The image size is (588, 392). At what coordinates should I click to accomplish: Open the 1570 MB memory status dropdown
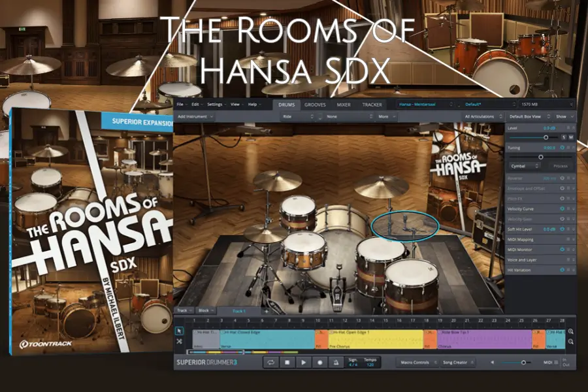point(547,105)
